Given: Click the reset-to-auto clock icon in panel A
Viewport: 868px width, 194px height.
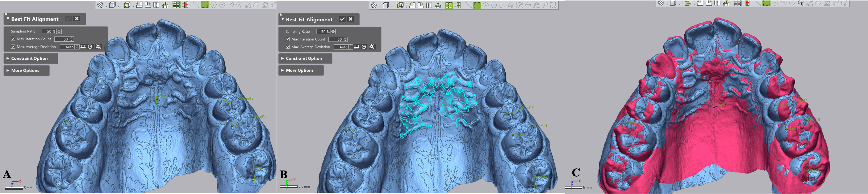Looking at the screenshot, I should pos(90,47).
